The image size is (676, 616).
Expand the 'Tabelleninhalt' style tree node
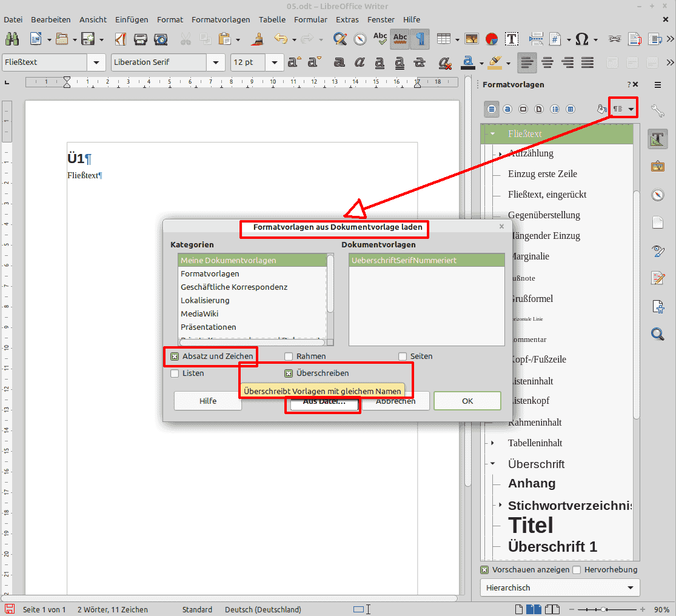click(492, 443)
